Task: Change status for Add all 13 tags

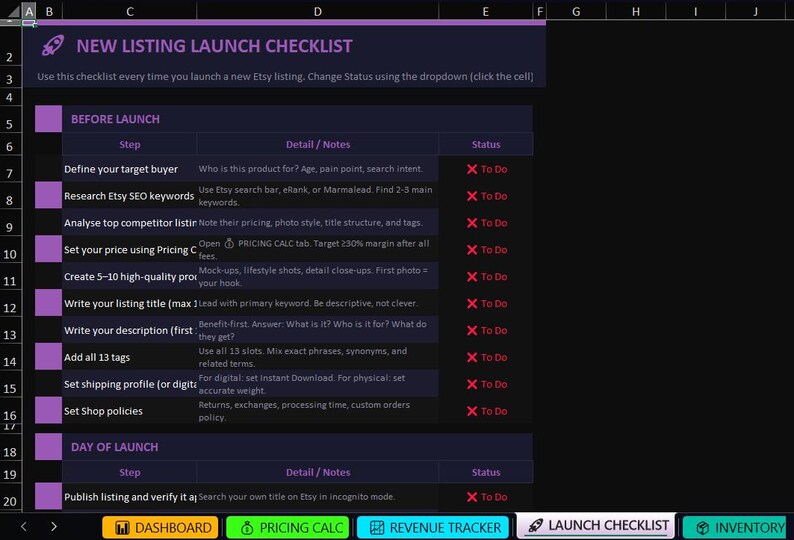Action: point(486,357)
